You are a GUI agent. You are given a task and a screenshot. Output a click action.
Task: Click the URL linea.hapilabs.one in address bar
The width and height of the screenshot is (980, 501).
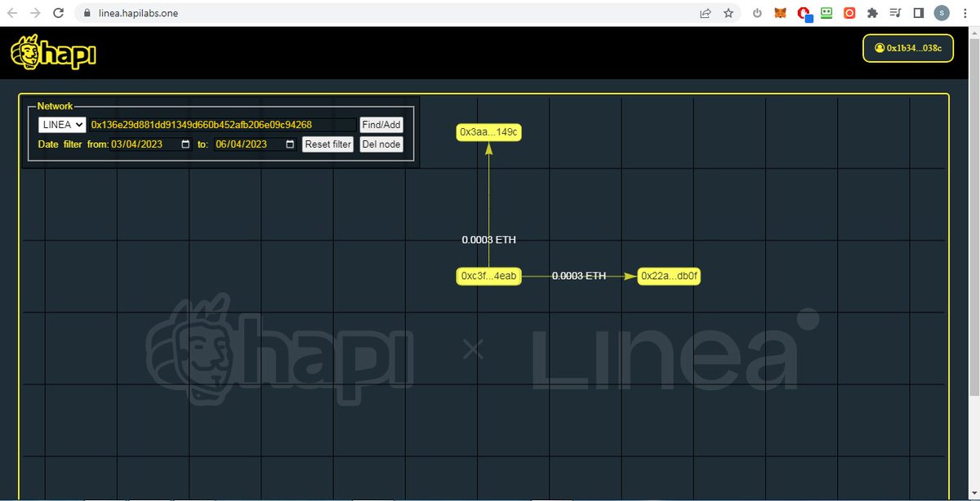point(139,13)
